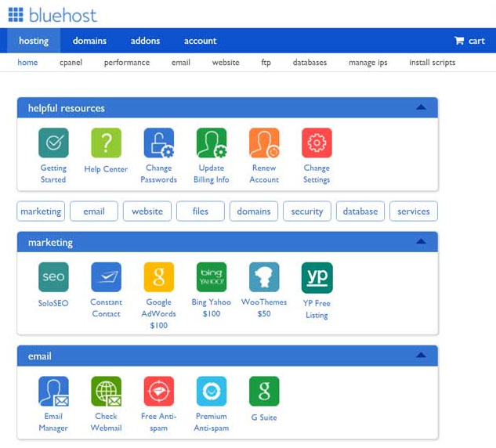Screen dimensions: 496x448
Task: Select the addons main tab
Action: [x=145, y=41]
